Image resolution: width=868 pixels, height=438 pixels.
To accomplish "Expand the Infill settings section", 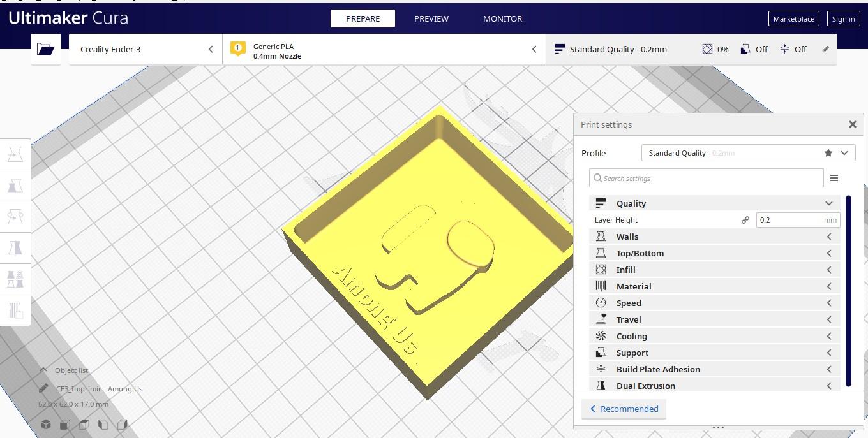I will click(x=714, y=270).
